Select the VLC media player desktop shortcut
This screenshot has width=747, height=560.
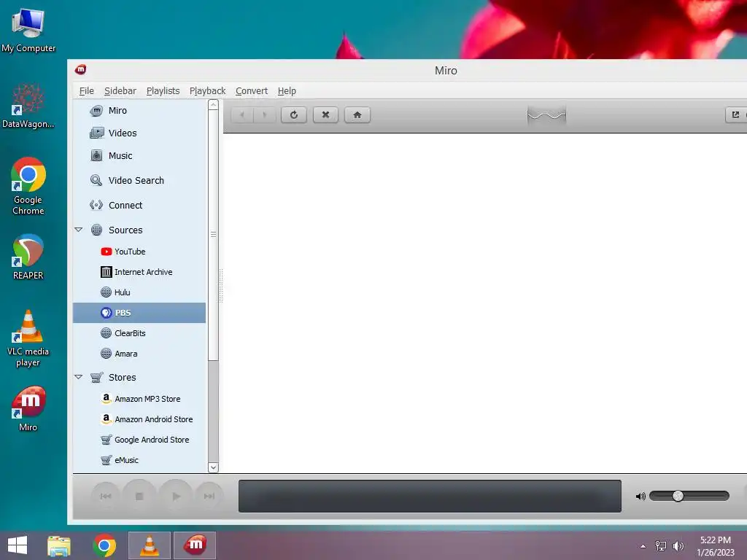[x=28, y=338]
